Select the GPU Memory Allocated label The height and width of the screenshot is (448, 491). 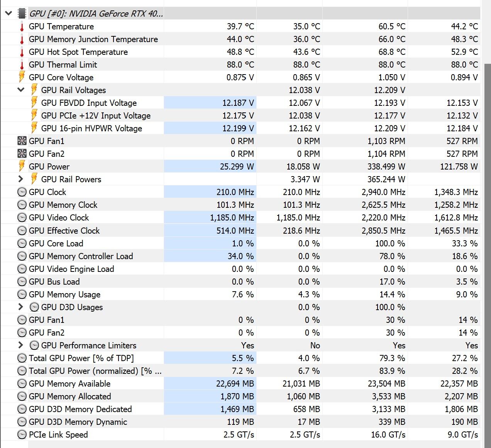click(x=70, y=396)
